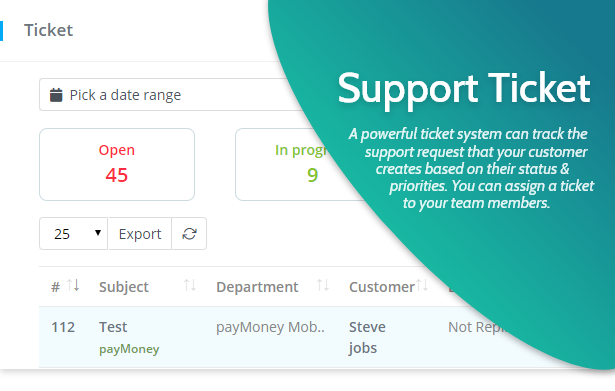Image resolution: width=615 pixels, height=391 pixels.
Task: Click the calendar icon in date range field
Action: click(x=56, y=95)
